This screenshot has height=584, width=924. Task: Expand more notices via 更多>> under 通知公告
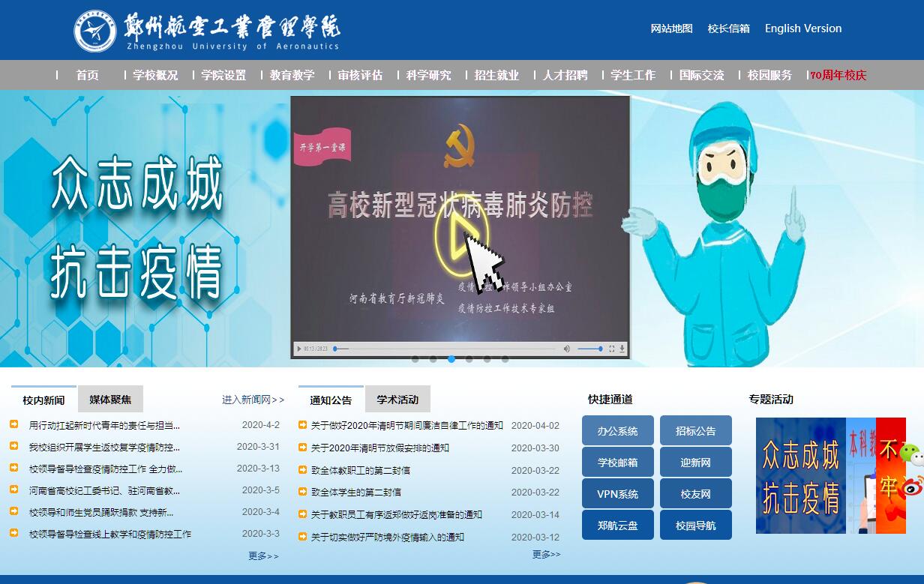546,554
